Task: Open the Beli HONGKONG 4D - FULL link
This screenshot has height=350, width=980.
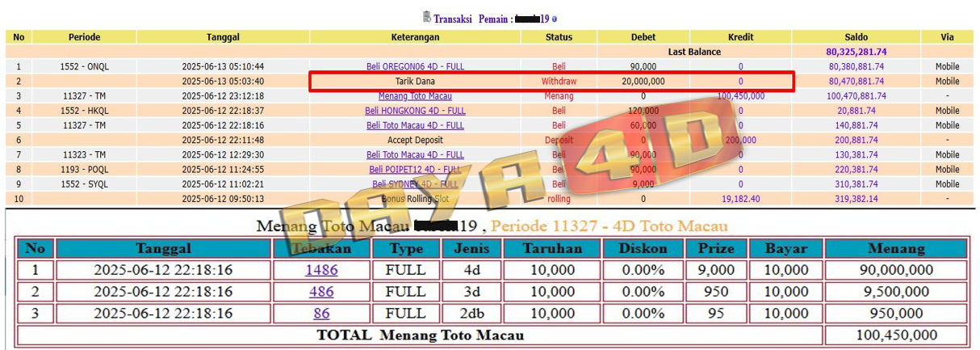Action: (x=415, y=111)
